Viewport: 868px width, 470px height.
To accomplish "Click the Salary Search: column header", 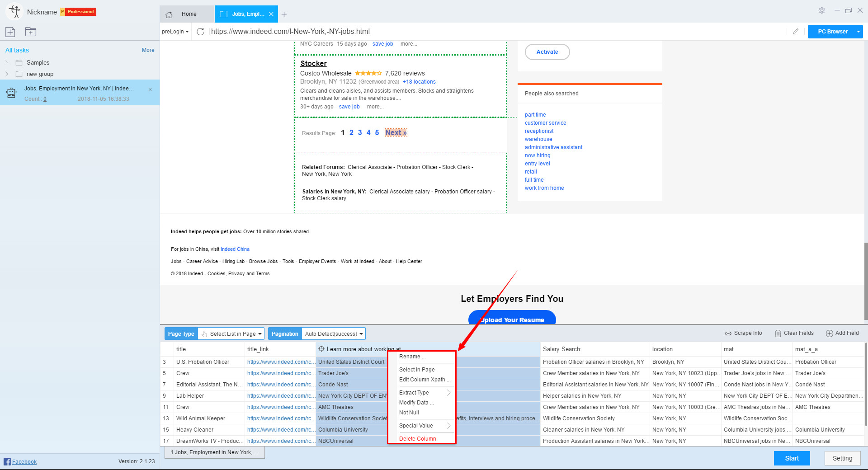I will (594, 349).
